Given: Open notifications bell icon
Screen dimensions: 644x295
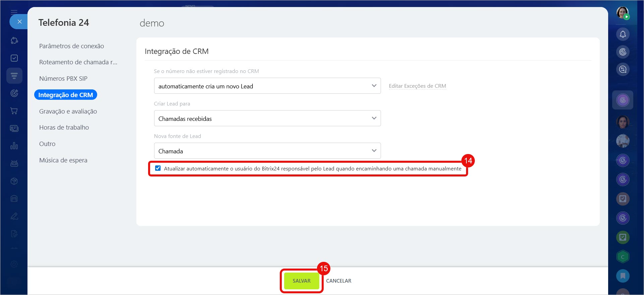Looking at the screenshot, I should tap(623, 34).
